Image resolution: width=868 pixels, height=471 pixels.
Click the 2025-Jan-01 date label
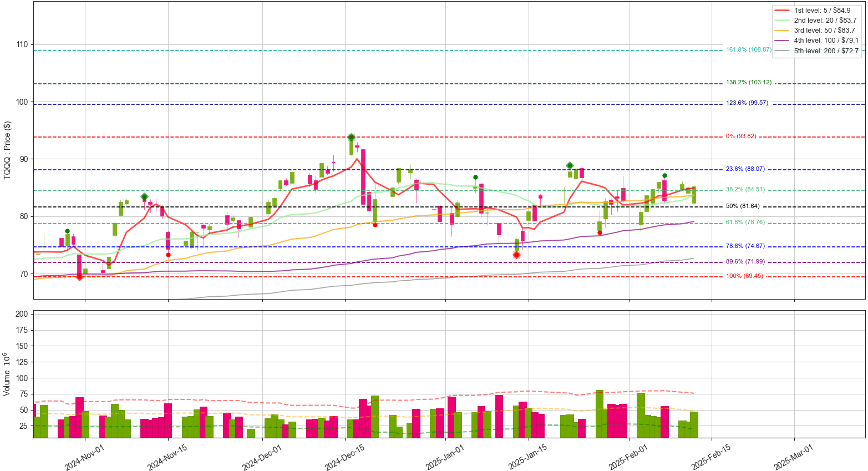coord(445,457)
